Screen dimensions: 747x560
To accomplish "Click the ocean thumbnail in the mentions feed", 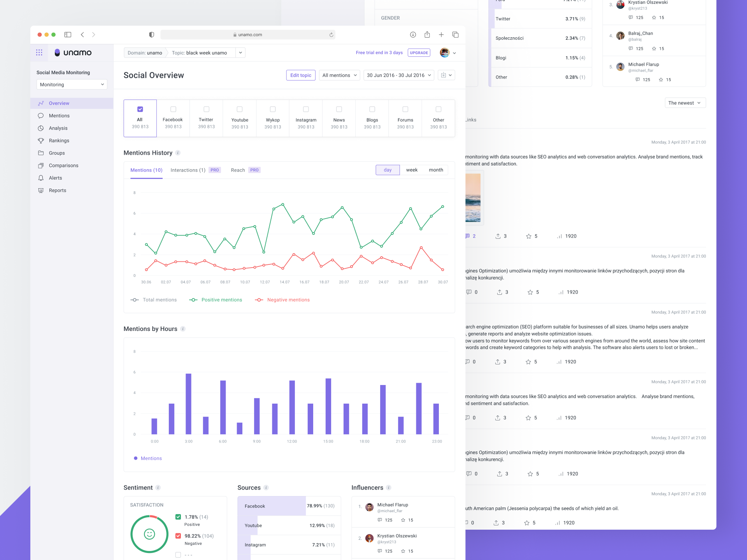I will 472,198.
